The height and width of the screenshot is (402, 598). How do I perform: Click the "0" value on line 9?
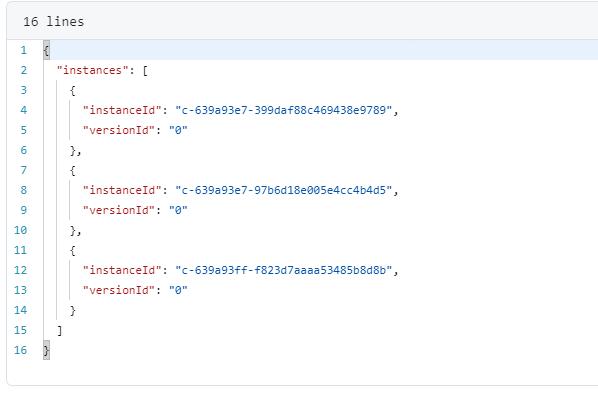(x=178, y=210)
